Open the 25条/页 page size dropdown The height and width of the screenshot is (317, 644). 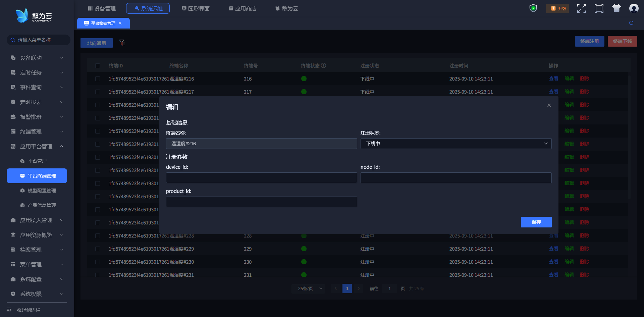point(308,288)
